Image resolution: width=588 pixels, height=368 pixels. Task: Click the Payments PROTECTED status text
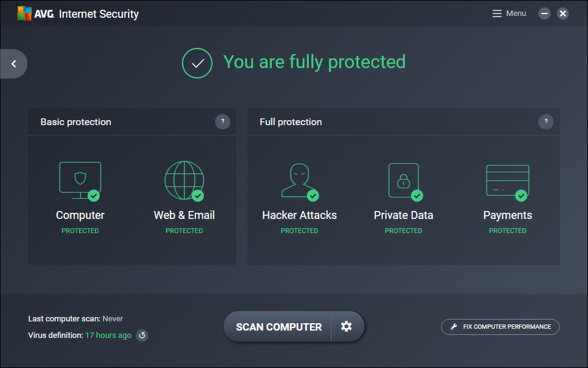point(507,231)
